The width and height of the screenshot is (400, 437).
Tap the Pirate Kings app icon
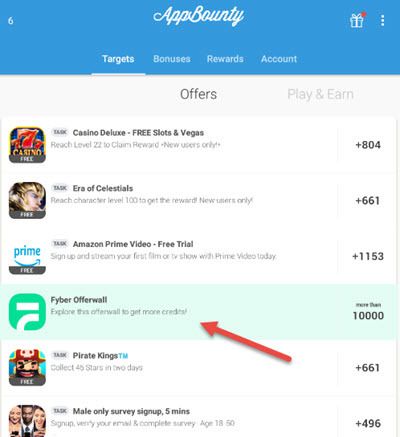pyautogui.click(x=27, y=368)
